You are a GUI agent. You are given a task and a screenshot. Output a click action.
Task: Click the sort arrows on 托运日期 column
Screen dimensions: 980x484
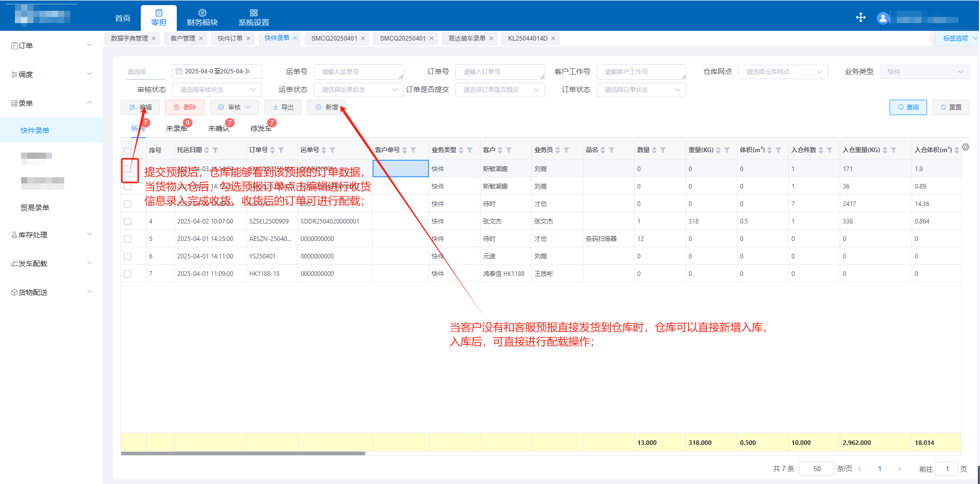207,150
